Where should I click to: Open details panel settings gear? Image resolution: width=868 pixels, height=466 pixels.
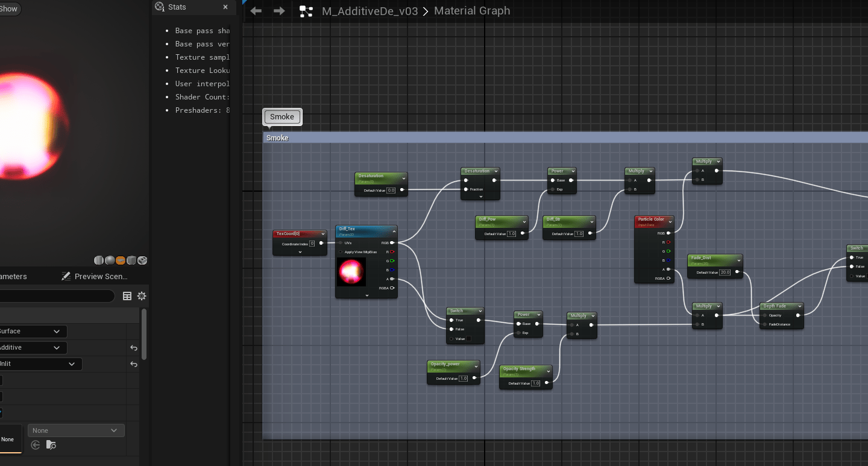click(142, 296)
